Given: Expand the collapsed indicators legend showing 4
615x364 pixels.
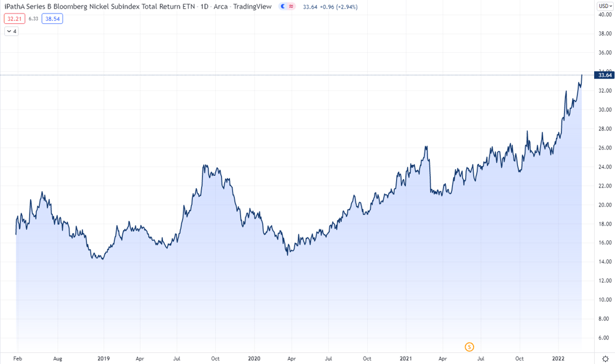Looking at the screenshot, I should [11, 31].
